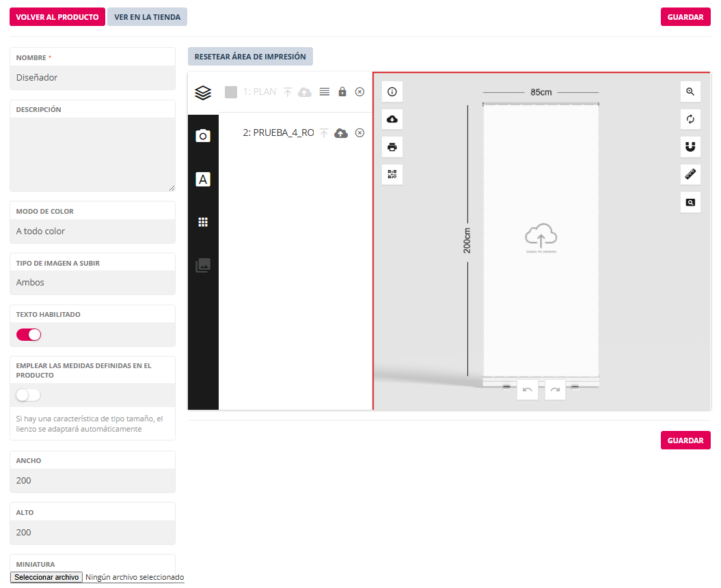Remove the PRUEBA_4_RO layer with its X icon
Viewport: 721px width, 588px height.
359,133
